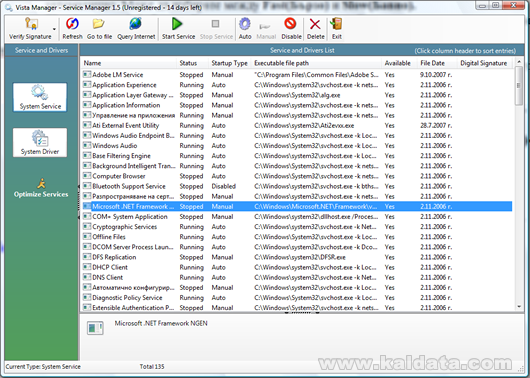Click the icon beside DNS Client

click(x=87, y=277)
